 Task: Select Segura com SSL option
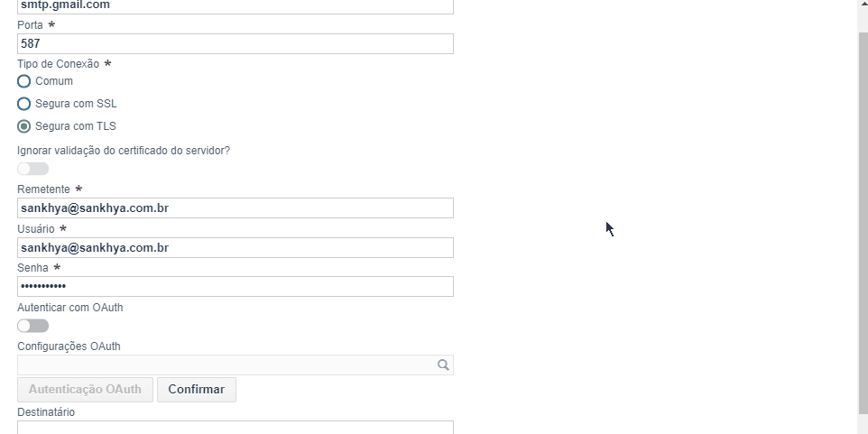tap(23, 104)
